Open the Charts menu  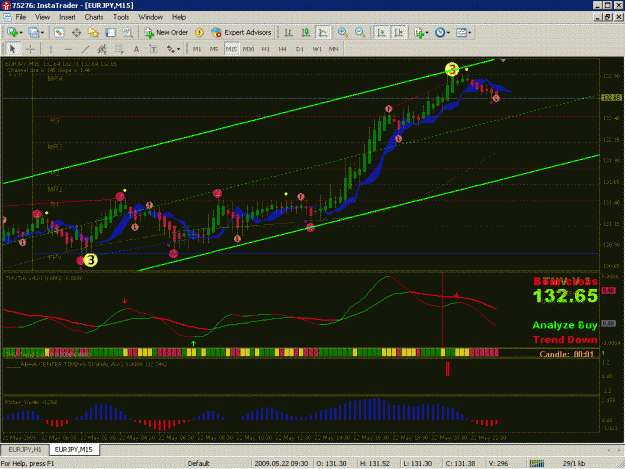point(94,17)
